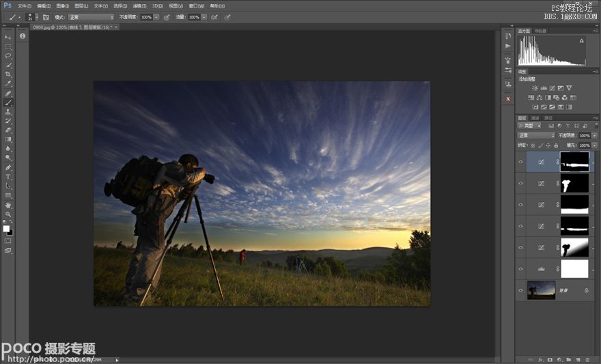The height and width of the screenshot is (364, 601).
Task: Click the foreground color swatch
Action: tap(6, 229)
